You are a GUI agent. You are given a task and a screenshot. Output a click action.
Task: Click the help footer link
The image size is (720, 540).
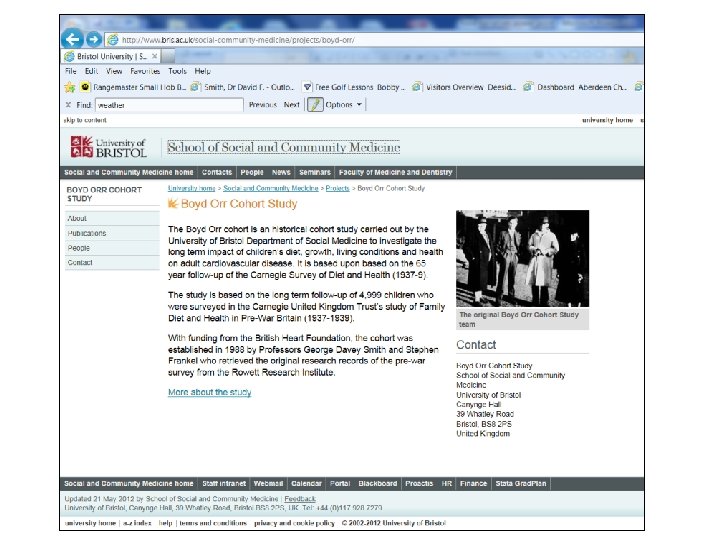tap(165, 523)
